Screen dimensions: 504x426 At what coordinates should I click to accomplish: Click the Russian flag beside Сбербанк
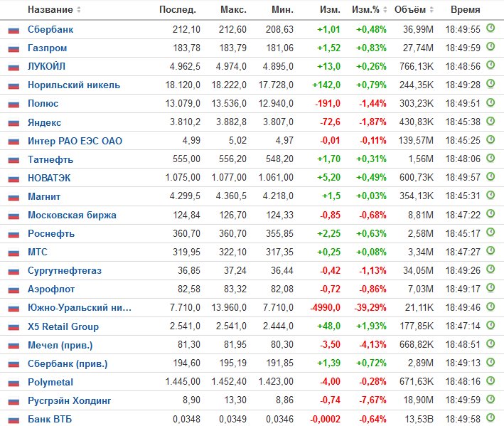pyautogui.click(x=14, y=30)
